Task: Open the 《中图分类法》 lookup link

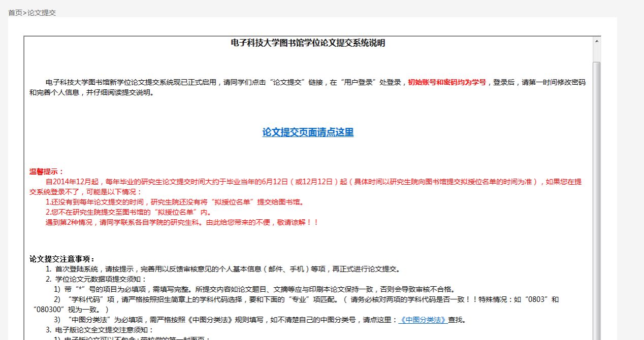Action: click(x=423, y=320)
